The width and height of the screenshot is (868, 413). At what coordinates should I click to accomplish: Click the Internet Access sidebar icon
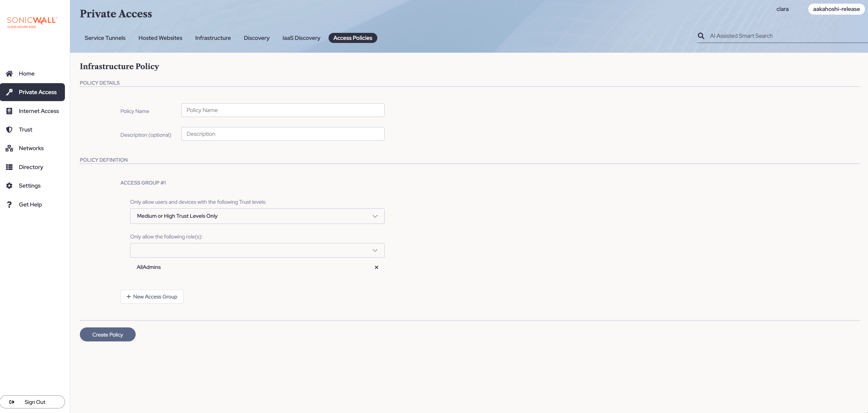9,111
